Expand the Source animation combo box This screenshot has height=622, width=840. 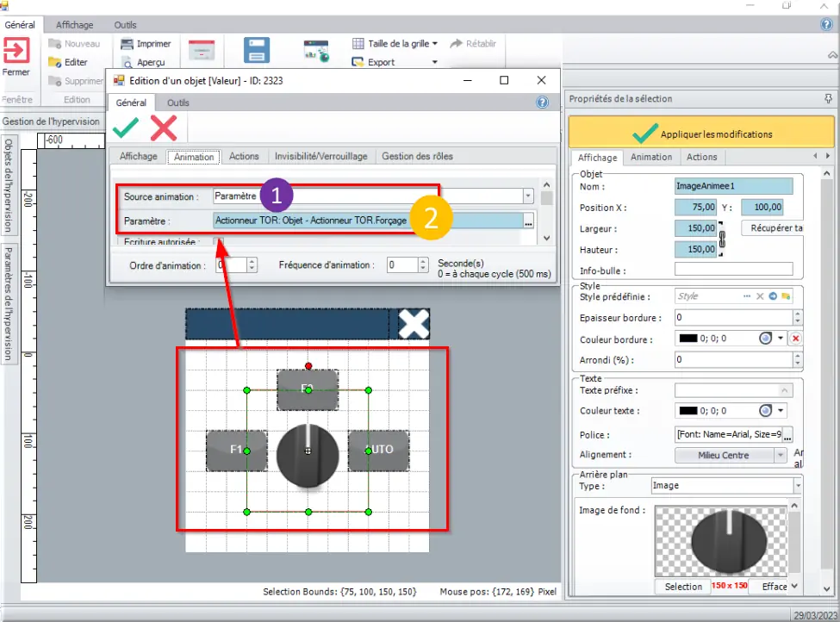point(528,196)
